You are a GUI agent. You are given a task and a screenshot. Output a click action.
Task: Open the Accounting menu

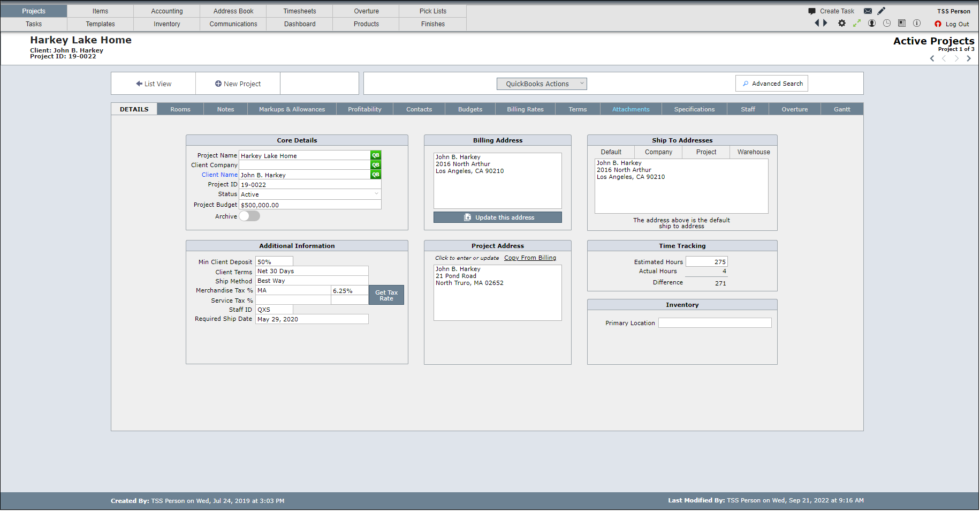point(167,11)
